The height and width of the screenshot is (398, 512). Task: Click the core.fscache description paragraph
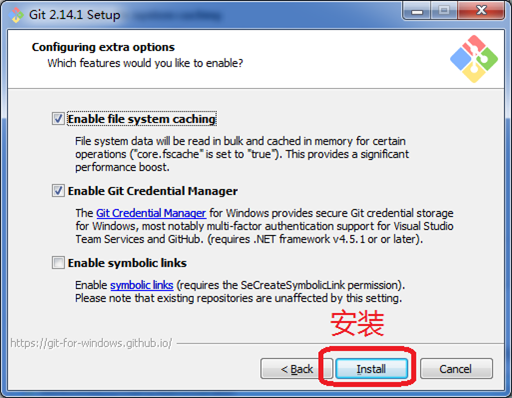pos(242,154)
